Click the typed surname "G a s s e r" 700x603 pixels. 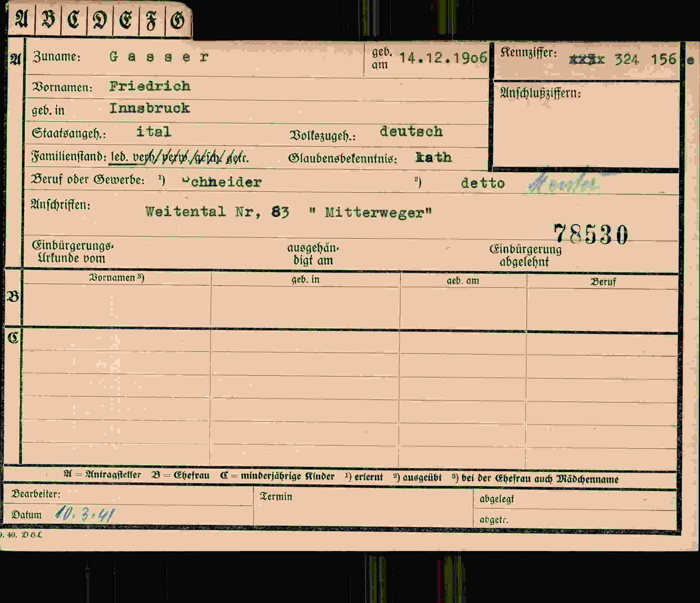coord(159,57)
